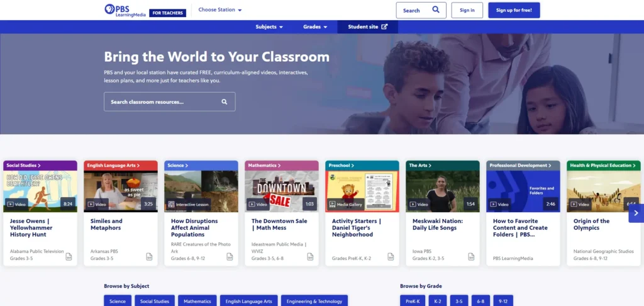The height and width of the screenshot is (306, 644).
Task: Open Meskwaki Nation: Daily Life Songs link
Action: click(x=438, y=224)
